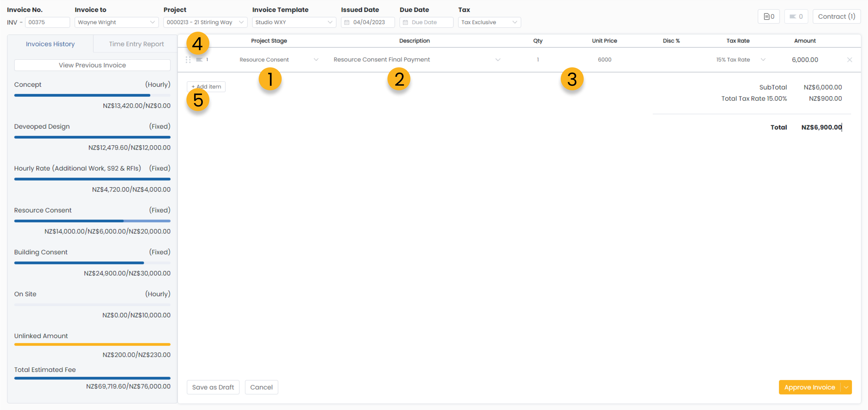
Task: Click the On Site stage label
Action: point(25,294)
